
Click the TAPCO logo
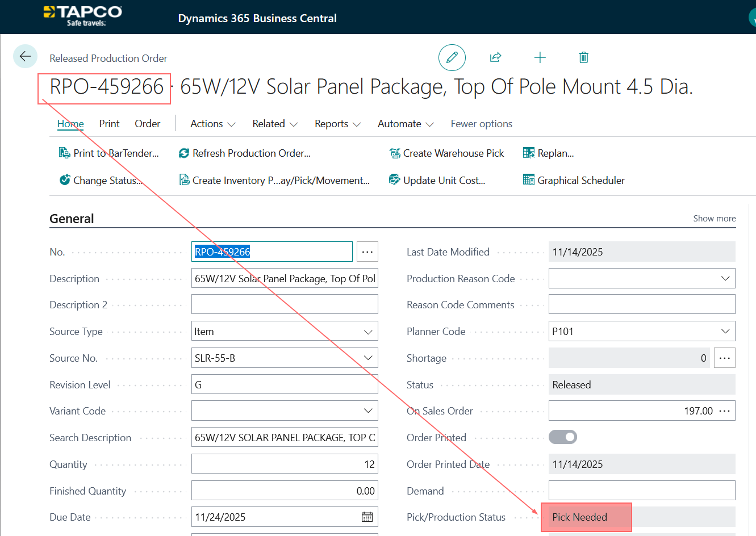83,16
